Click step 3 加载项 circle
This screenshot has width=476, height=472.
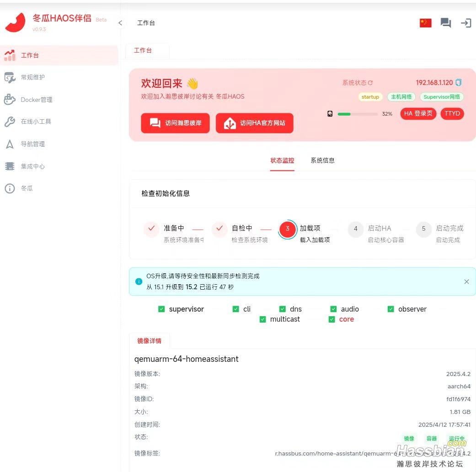tap(288, 229)
